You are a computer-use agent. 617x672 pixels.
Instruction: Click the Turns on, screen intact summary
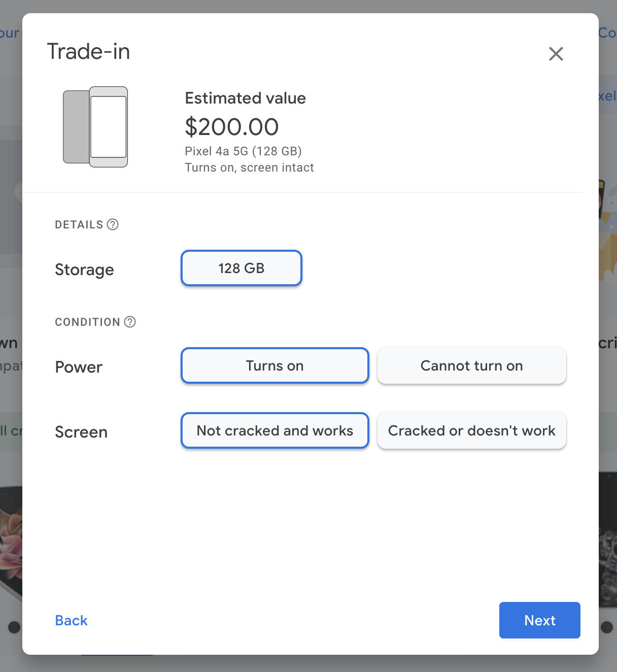tap(249, 167)
